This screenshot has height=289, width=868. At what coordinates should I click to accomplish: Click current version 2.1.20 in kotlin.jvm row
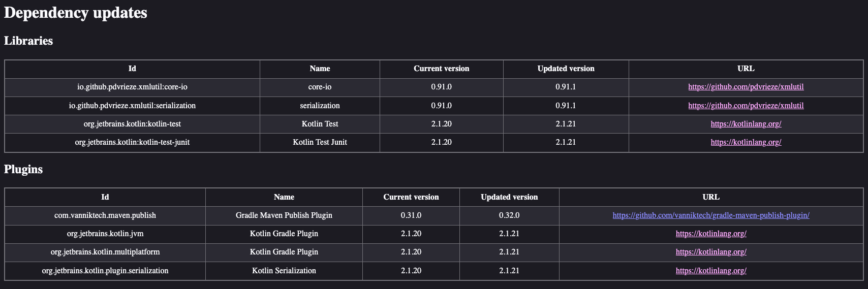(411, 234)
